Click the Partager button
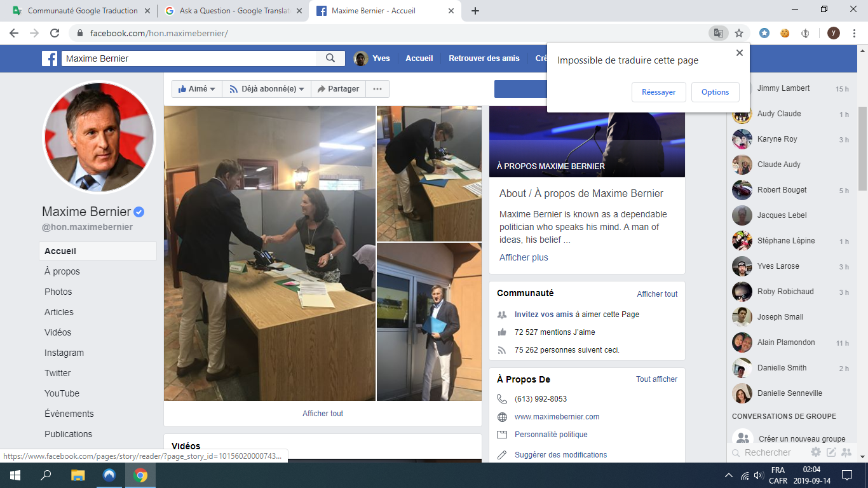Image resolution: width=868 pixels, height=488 pixels. click(x=338, y=89)
